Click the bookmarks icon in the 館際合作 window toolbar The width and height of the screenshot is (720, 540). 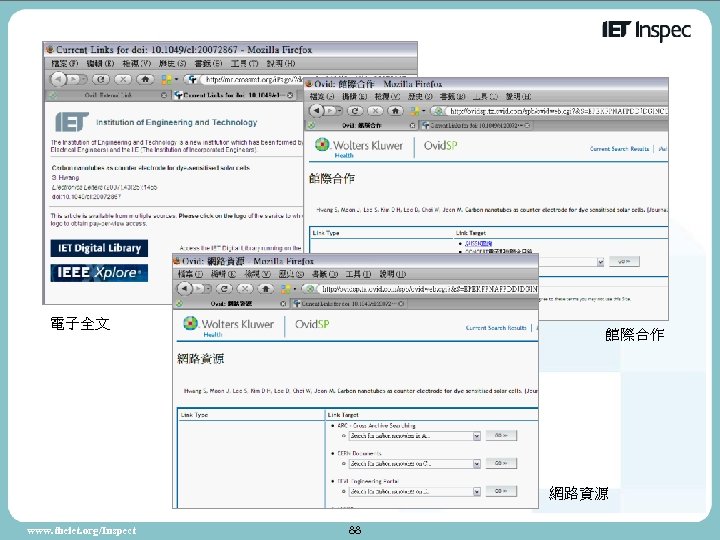(415, 111)
